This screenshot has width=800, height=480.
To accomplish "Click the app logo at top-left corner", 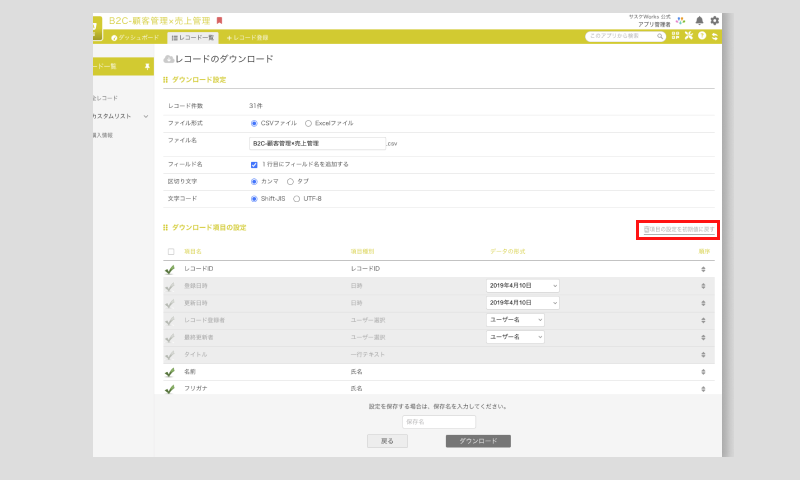I will (x=97, y=28).
